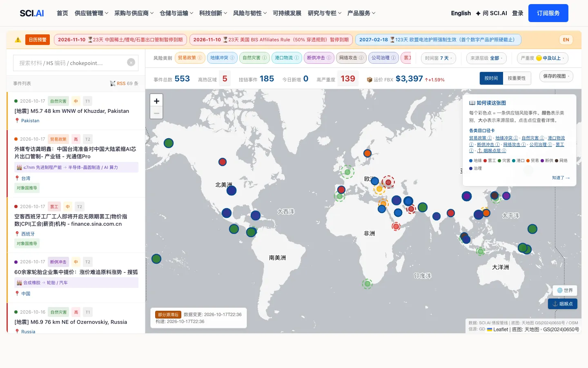Click info icon on 网络攻击 filter chip
Screen dimensions: 588x368
[361, 58]
